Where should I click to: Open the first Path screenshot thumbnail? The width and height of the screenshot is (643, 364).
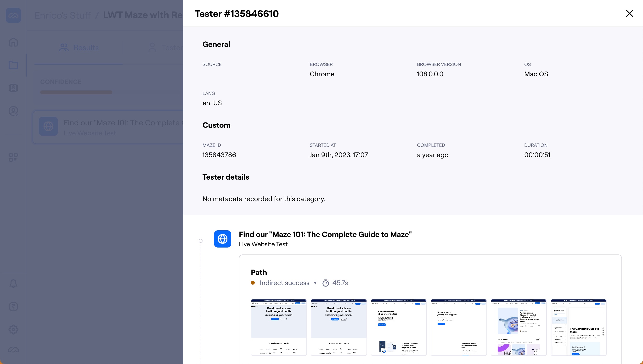(278, 327)
